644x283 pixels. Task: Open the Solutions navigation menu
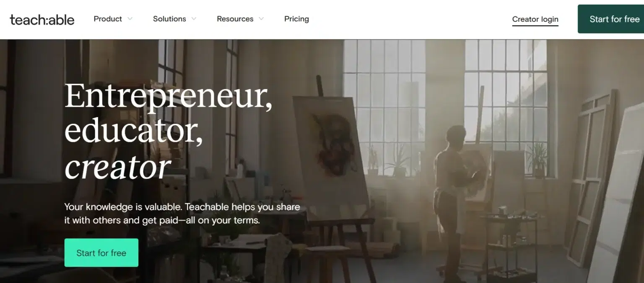pyautogui.click(x=169, y=19)
